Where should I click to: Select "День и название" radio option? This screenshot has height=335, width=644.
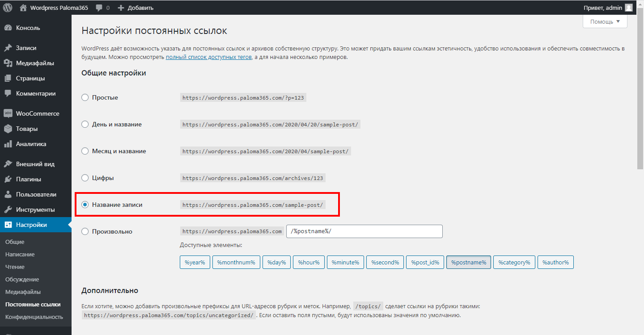pos(85,124)
